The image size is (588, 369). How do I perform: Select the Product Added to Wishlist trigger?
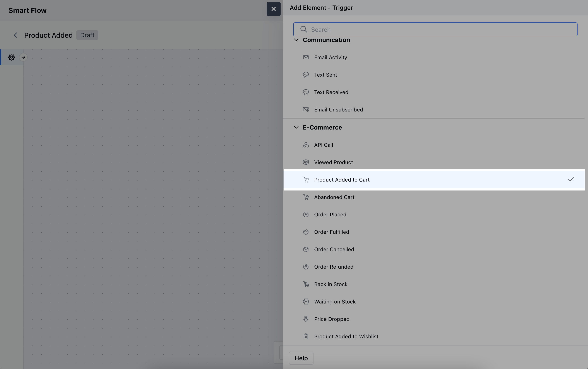[346, 337]
